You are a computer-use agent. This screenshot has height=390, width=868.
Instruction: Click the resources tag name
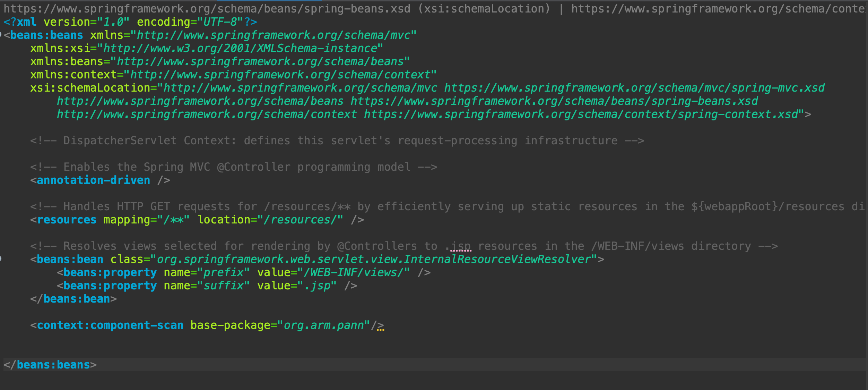pyautogui.click(x=67, y=220)
